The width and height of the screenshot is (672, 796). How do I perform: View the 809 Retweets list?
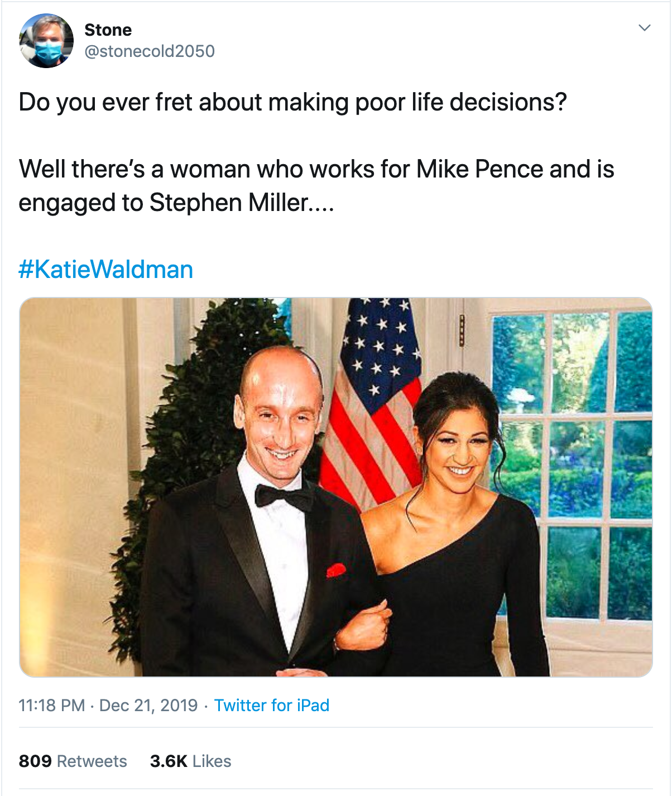click(x=73, y=761)
